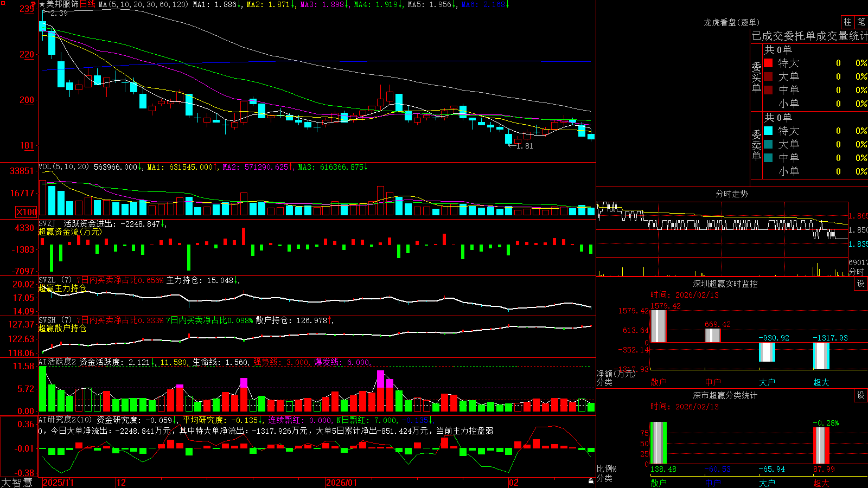Select the SVZL (7) indicator label
Image resolution: width=868 pixels, height=488 pixels.
[x=55, y=280]
